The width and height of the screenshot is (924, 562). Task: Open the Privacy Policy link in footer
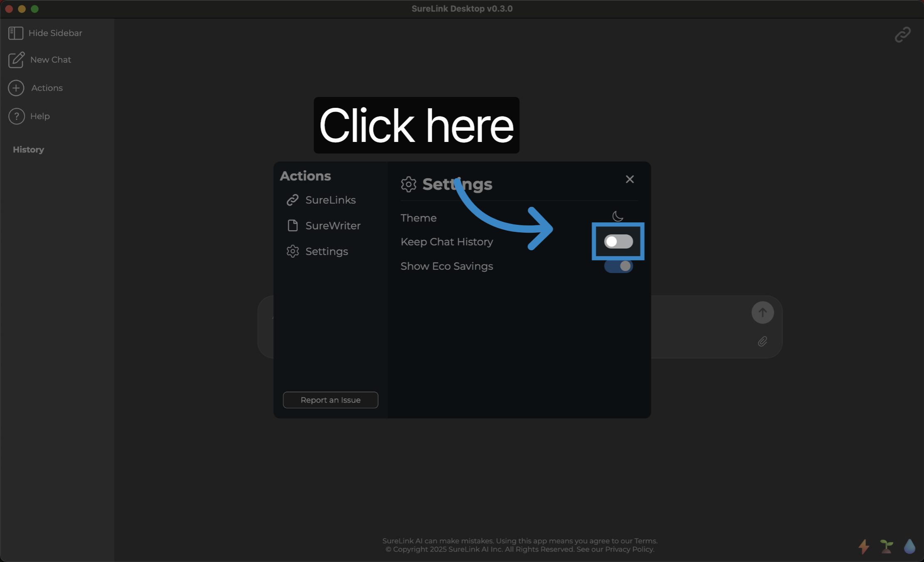[629, 549]
